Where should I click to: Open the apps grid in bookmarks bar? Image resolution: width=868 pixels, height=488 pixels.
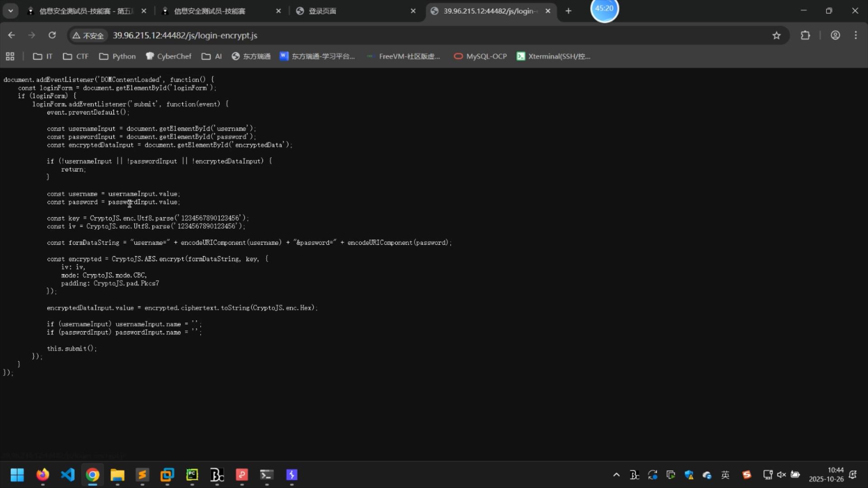pyautogui.click(x=10, y=56)
